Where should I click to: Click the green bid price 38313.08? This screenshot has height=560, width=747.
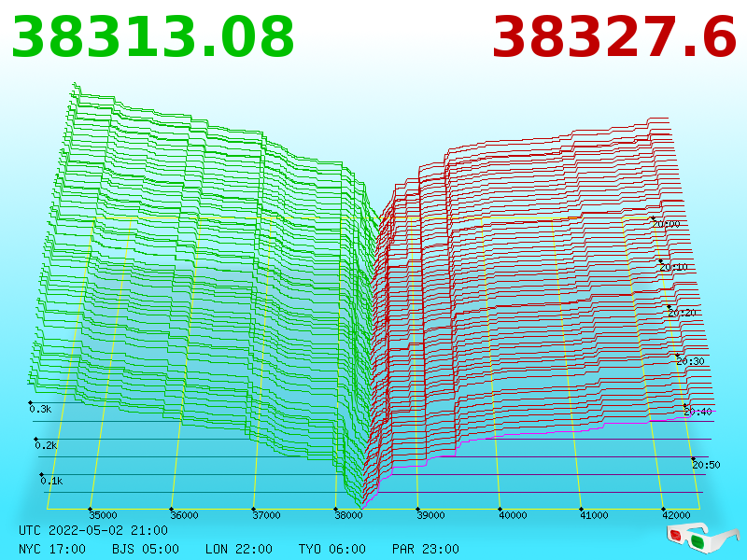point(152,37)
